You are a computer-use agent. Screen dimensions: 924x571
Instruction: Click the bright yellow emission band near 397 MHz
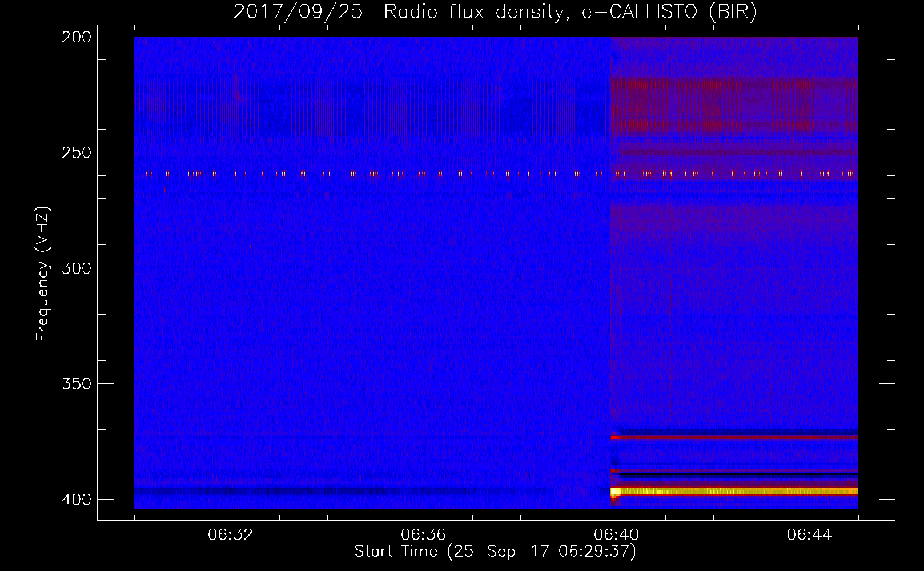coord(734,491)
